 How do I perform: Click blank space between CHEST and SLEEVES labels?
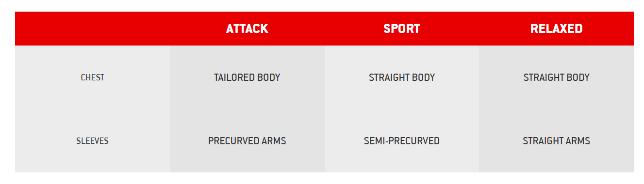(92, 109)
